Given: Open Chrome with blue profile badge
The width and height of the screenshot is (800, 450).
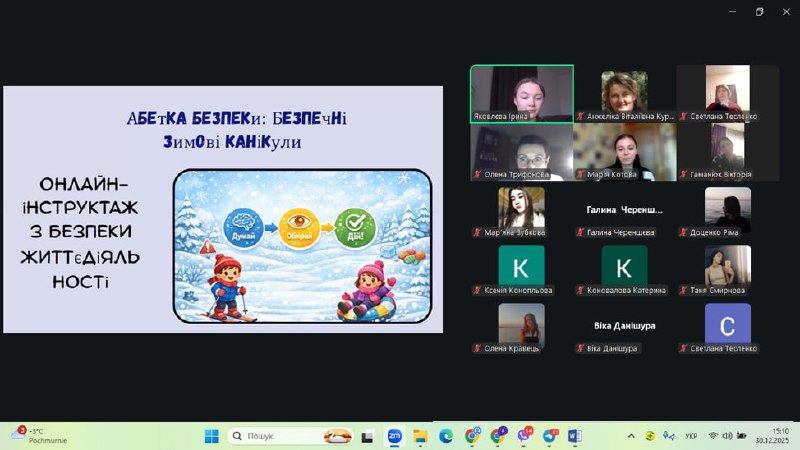Looking at the screenshot, I should (472, 436).
